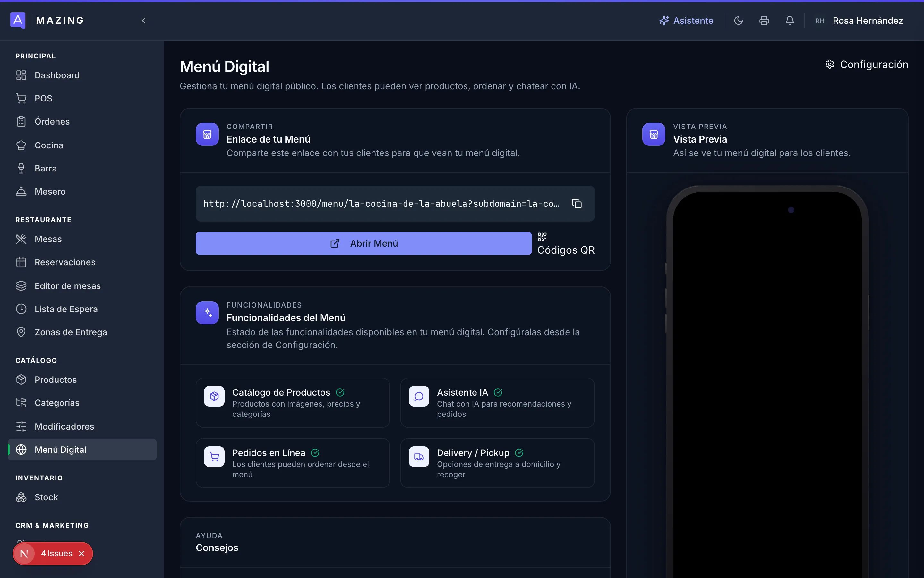Click the Amazing logo icon
This screenshot has height=578, width=924.
[18, 20]
